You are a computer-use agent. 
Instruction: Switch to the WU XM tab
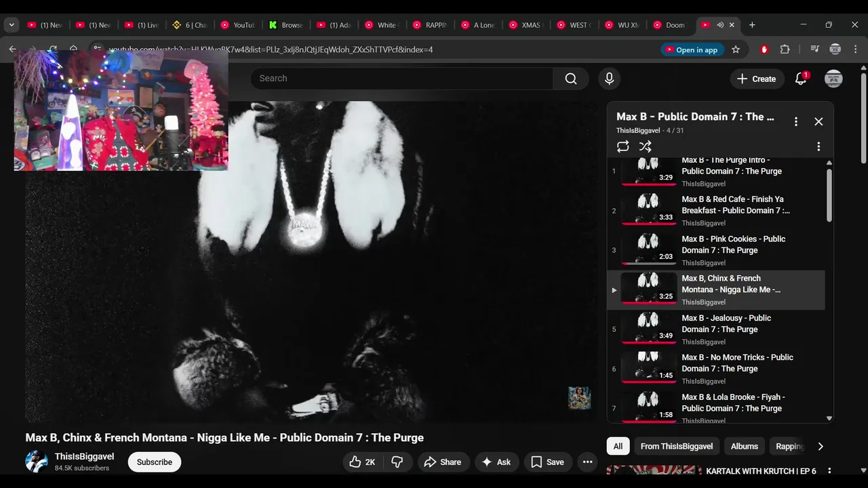tap(623, 25)
